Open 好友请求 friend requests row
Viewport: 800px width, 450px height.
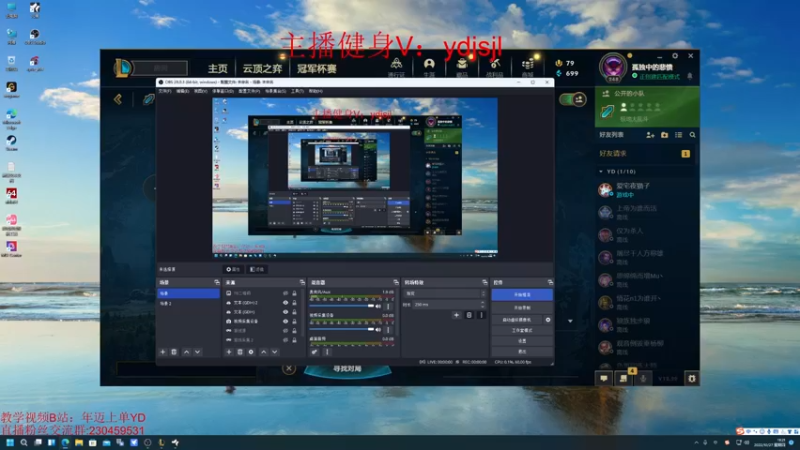click(645, 154)
